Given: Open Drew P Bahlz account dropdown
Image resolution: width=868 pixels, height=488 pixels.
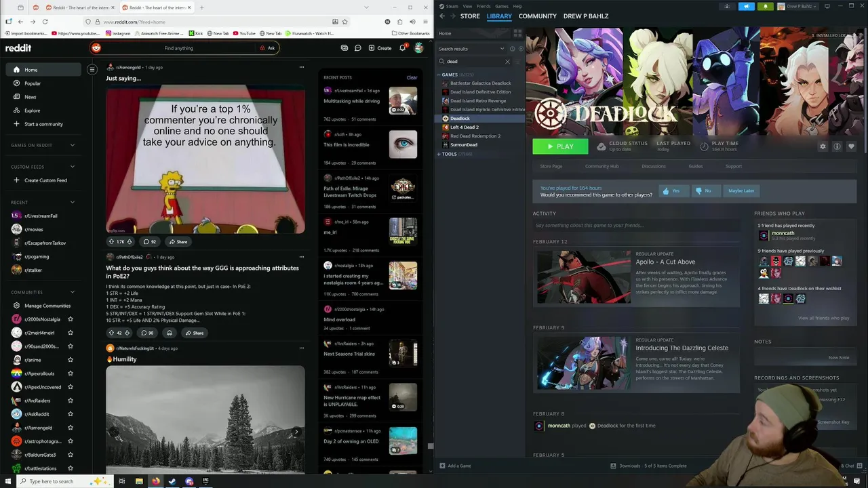Looking at the screenshot, I should [799, 6].
